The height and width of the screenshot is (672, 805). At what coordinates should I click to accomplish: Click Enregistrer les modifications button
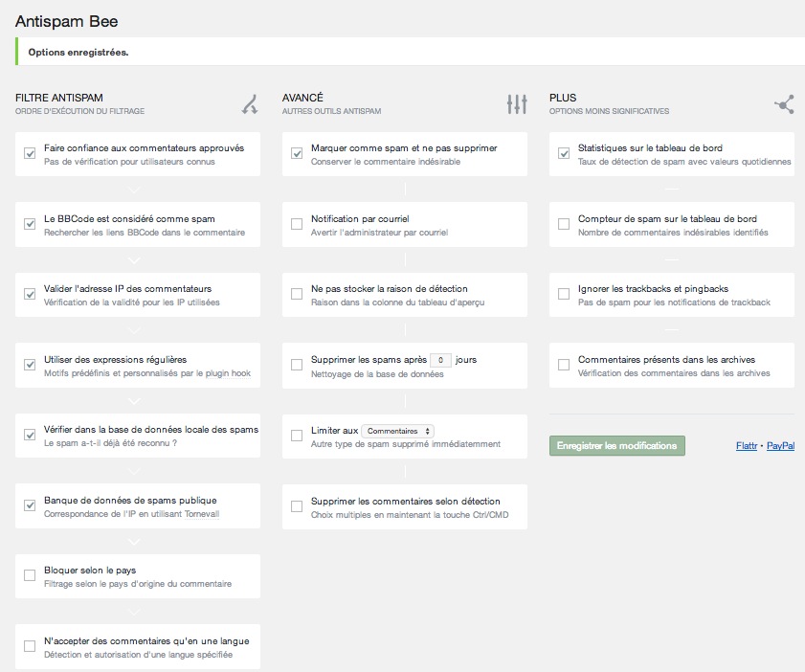click(x=617, y=446)
